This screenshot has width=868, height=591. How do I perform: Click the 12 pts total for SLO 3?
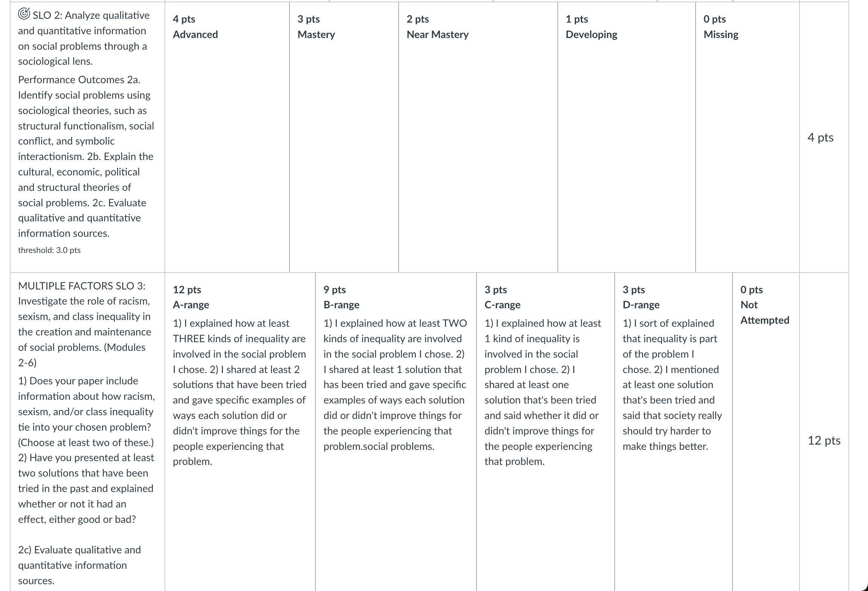tap(824, 440)
